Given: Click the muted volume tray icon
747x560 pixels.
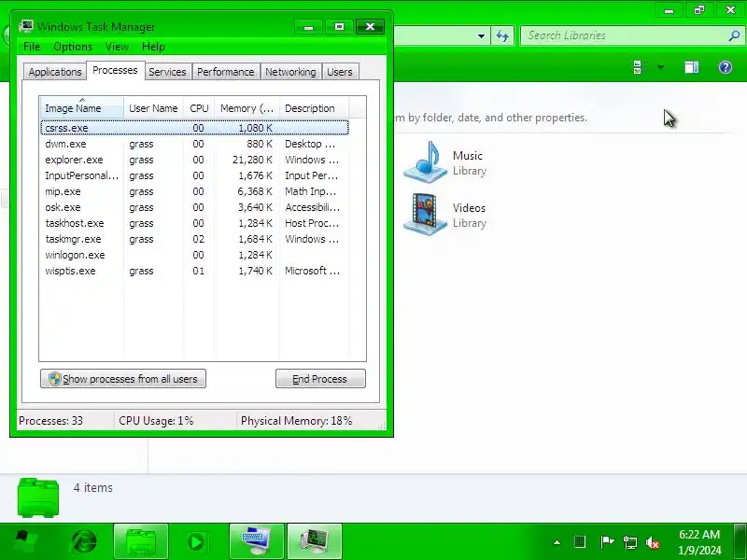Looking at the screenshot, I should (x=653, y=542).
